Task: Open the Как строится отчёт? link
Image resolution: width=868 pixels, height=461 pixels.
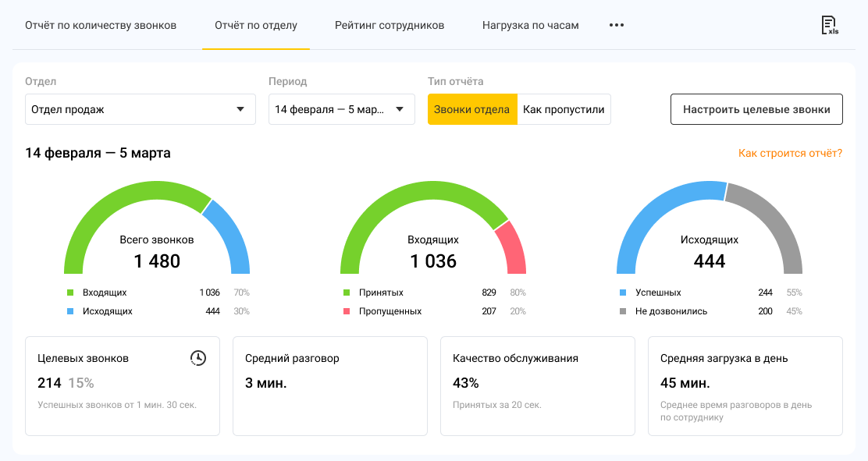Action: point(790,153)
